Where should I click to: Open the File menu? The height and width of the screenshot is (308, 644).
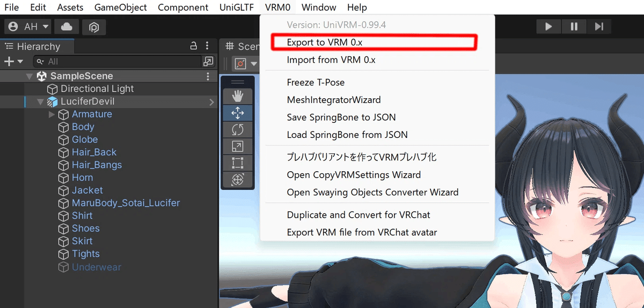[11, 8]
